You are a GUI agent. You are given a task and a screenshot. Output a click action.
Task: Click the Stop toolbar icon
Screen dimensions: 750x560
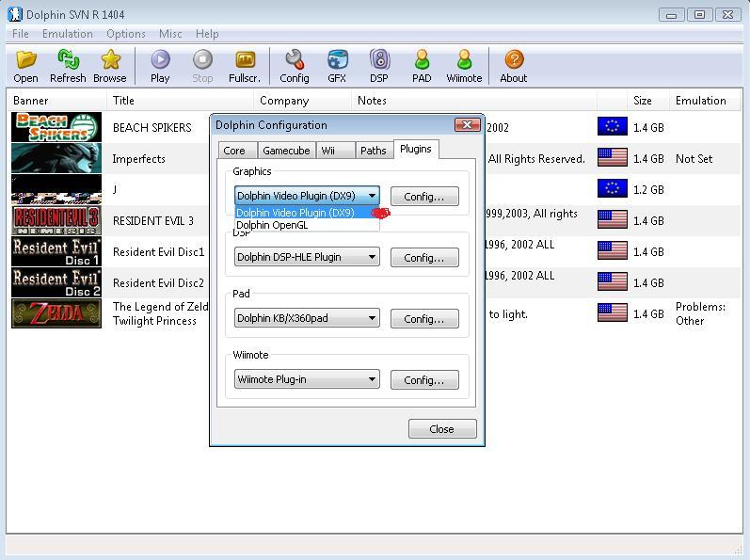click(202, 60)
